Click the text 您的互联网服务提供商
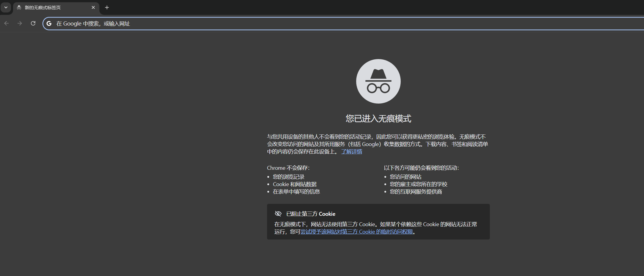 coord(416,192)
